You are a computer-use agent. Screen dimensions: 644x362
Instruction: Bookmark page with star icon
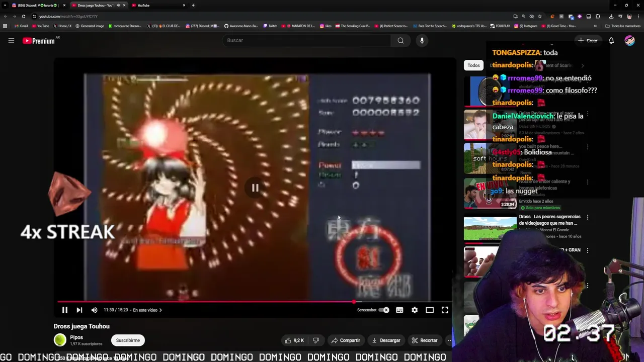(540, 16)
